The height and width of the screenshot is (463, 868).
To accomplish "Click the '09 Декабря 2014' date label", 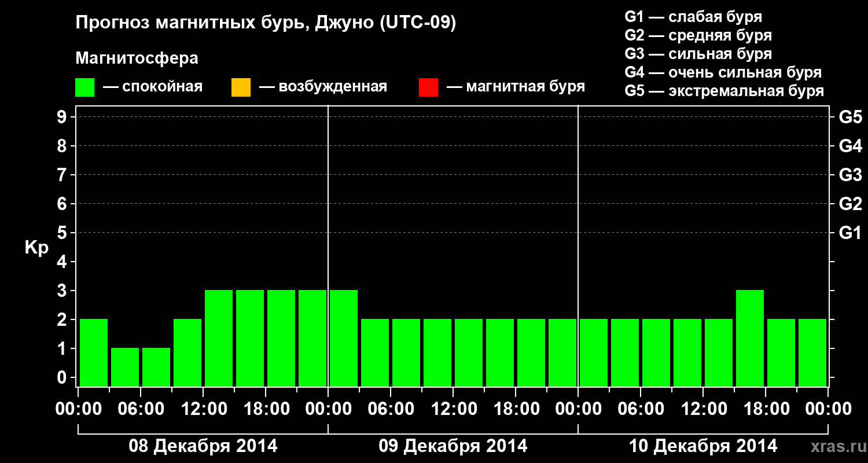I will [453, 446].
